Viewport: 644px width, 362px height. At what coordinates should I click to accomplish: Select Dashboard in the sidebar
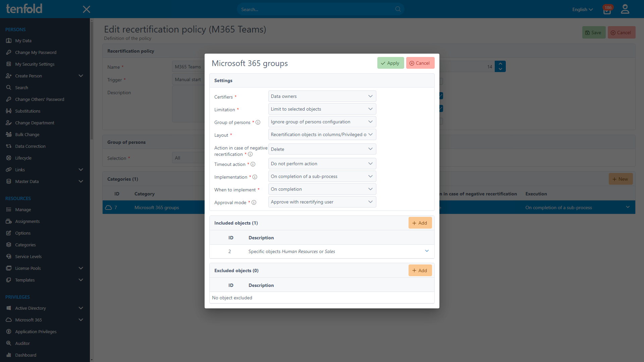[x=25, y=355]
